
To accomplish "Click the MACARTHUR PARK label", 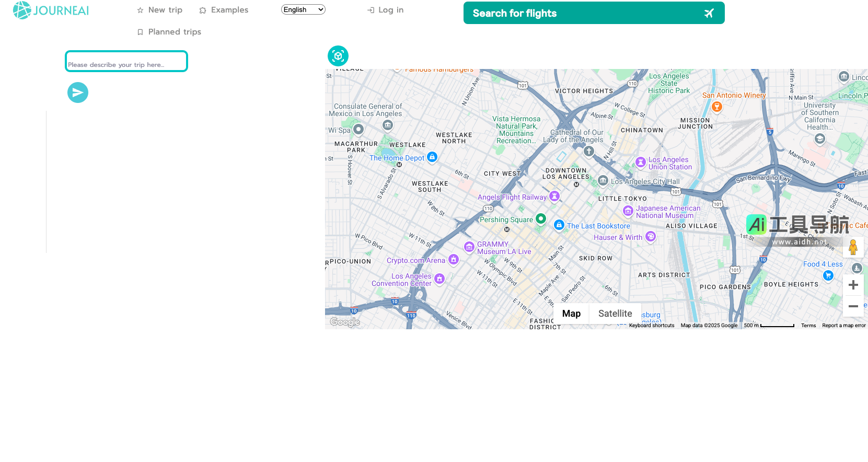I will pyautogui.click(x=356, y=147).
